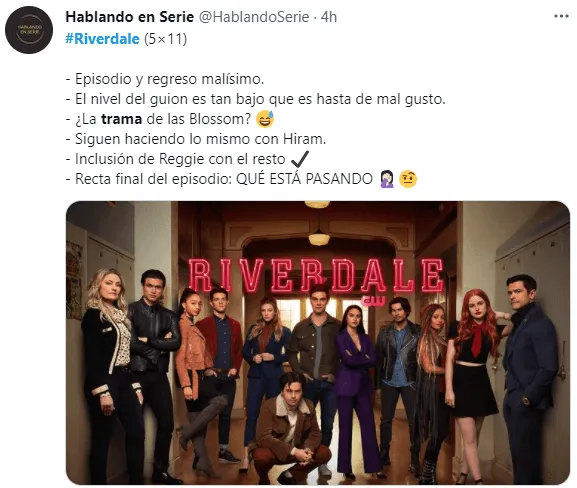Click the sweat-smile emoji after Blossom
This screenshot has width=577, height=488.
[x=265, y=119]
